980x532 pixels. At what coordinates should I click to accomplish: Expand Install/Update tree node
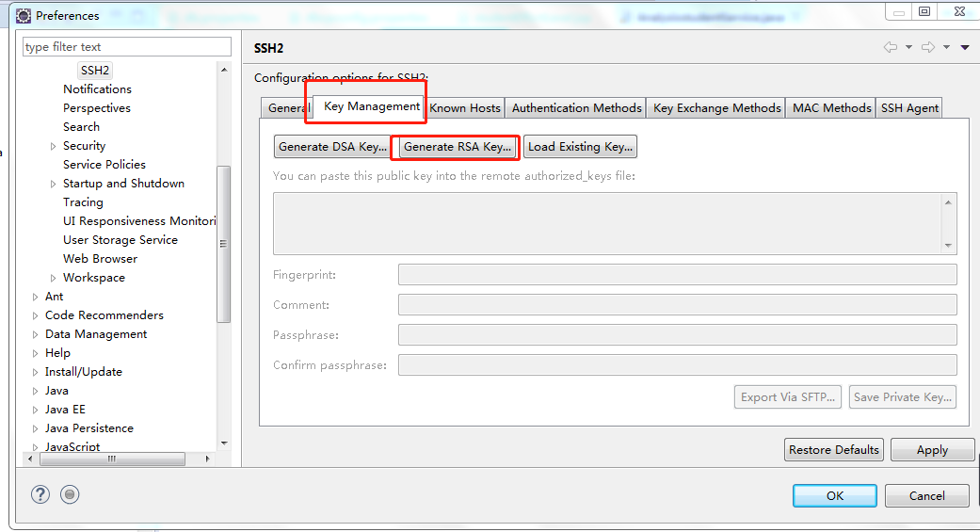point(35,372)
